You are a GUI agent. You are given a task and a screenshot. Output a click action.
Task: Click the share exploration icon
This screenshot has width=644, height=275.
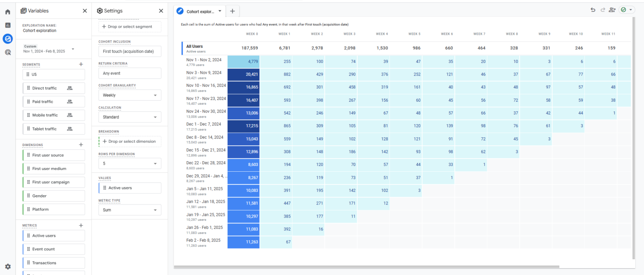pyautogui.click(x=613, y=10)
